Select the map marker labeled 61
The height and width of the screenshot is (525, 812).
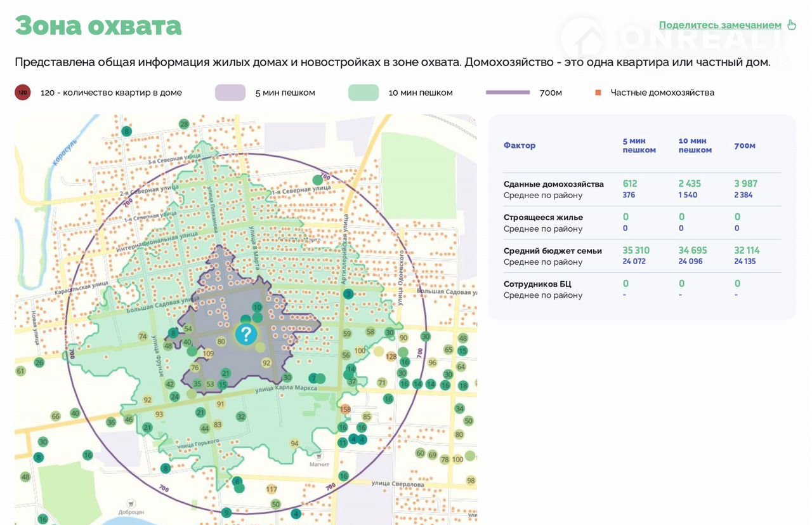(20, 371)
